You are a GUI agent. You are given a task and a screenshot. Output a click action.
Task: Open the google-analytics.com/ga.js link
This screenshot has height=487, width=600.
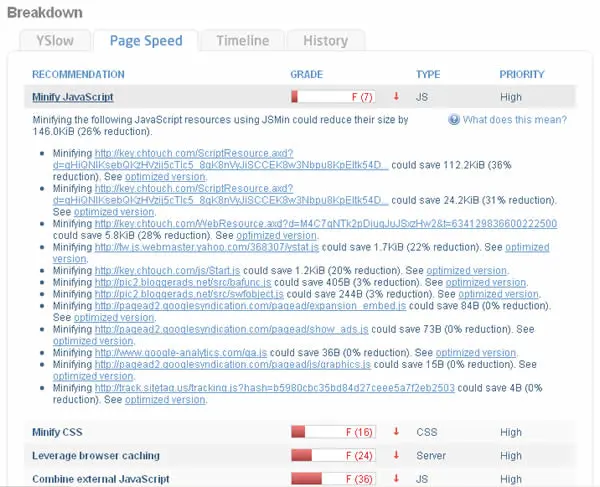pos(181,352)
